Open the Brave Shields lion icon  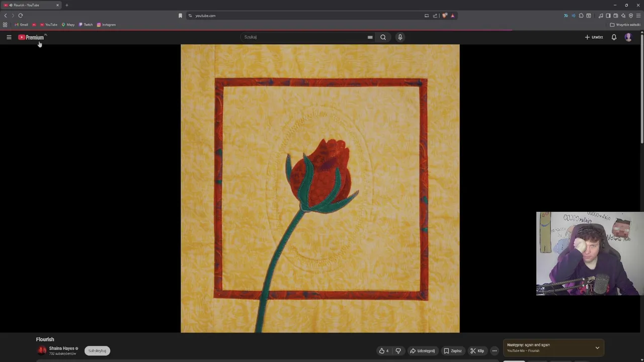click(444, 16)
